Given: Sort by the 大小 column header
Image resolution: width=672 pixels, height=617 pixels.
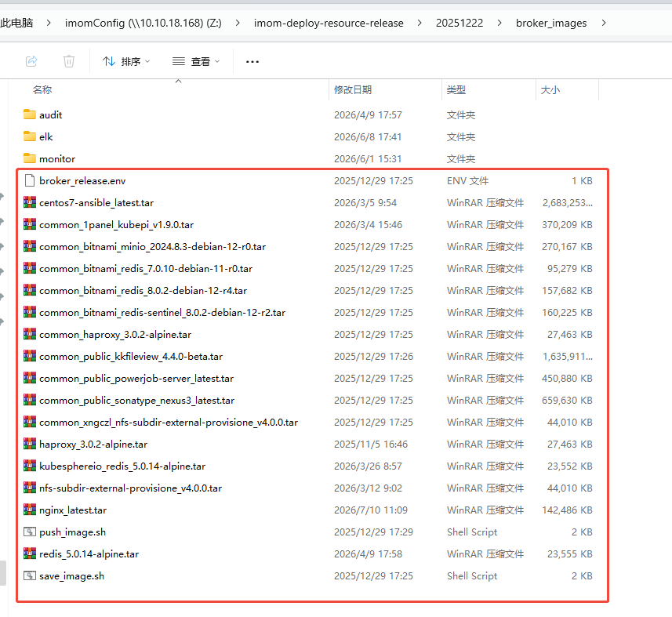Looking at the screenshot, I should point(550,89).
